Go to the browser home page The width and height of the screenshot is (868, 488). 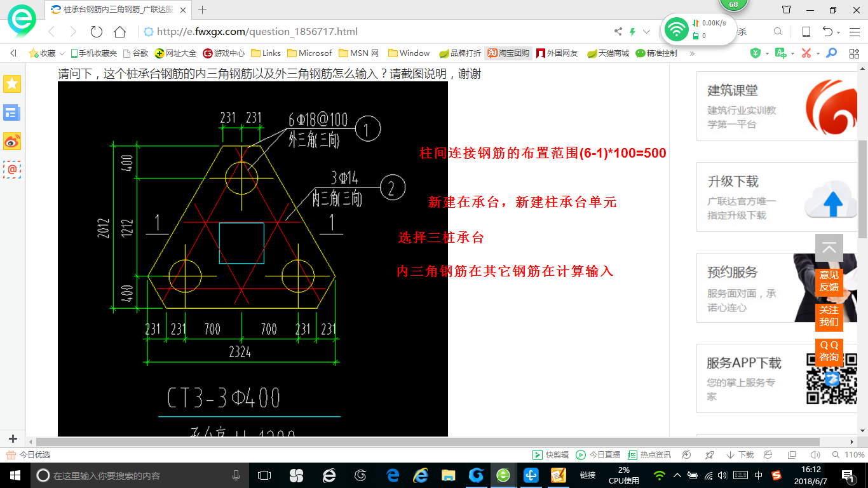(x=119, y=32)
